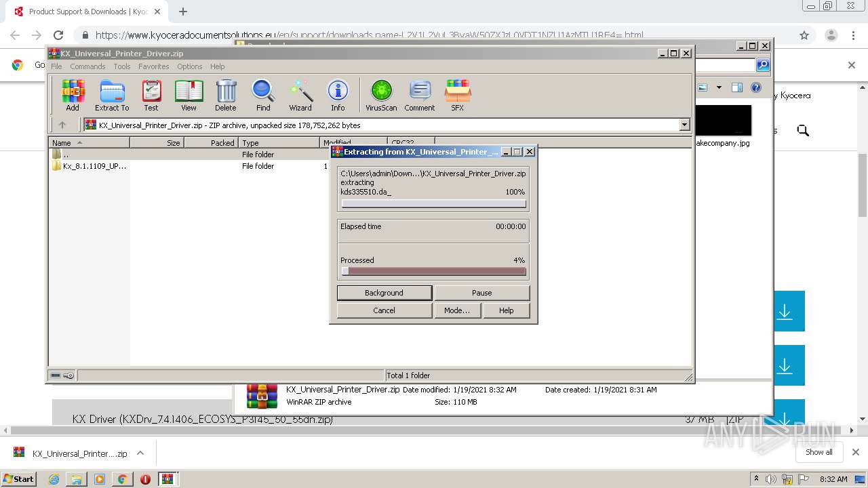Open download item options chevron
Screen dimensions: 868x488
click(140, 453)
